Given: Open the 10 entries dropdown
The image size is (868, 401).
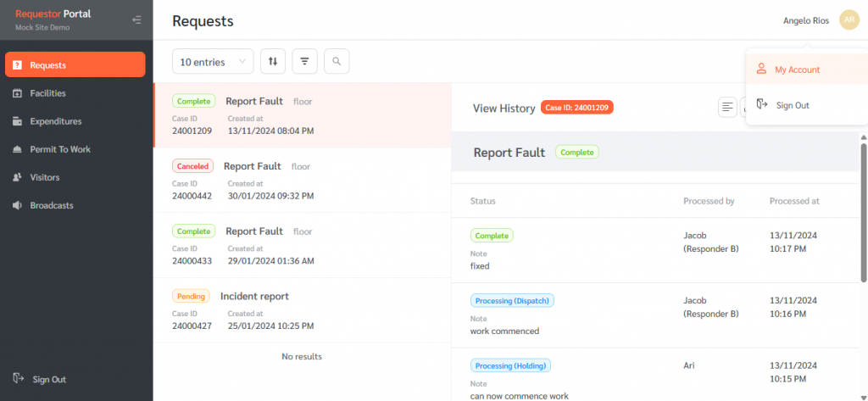Looking at the screenshot, I should tap(213, 61).
